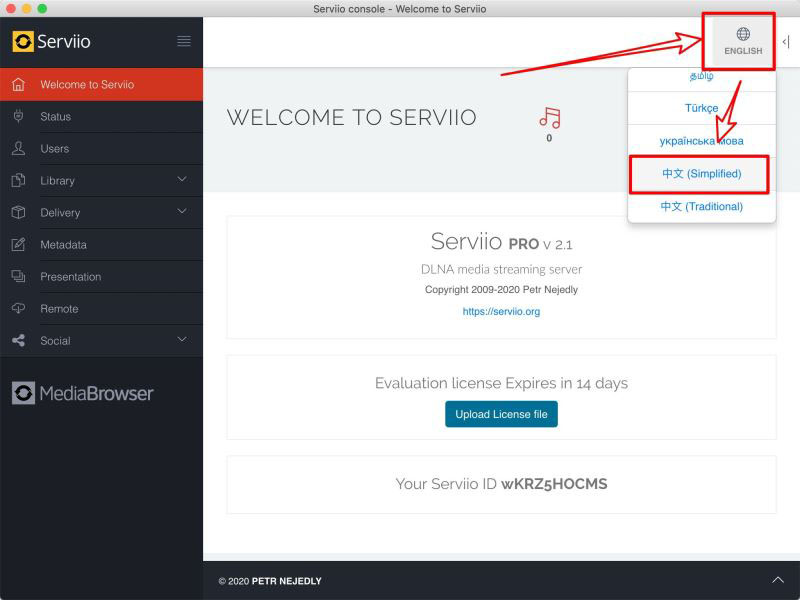Screen dimensions: 800x600
Task: Click the Upload License file button
Action: coord(501,414)
